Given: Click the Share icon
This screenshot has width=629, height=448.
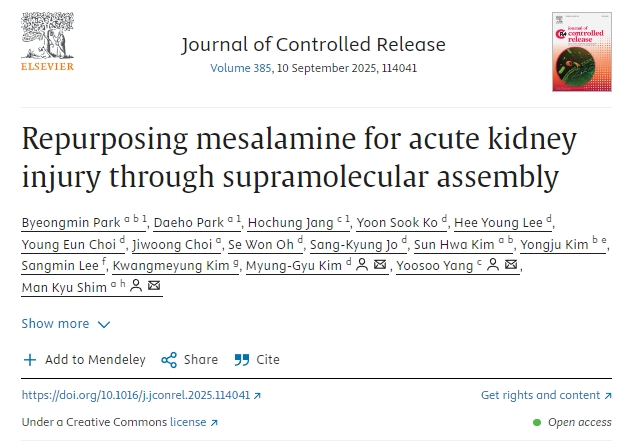Looking at the screenshot, I should (169, 360).
